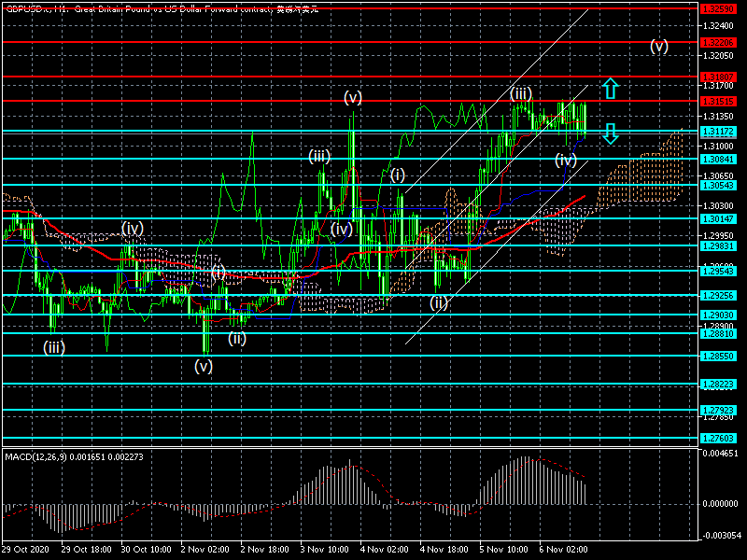
Task: Click the cyan price label 1.30841
Action: [x=718, y=159]
